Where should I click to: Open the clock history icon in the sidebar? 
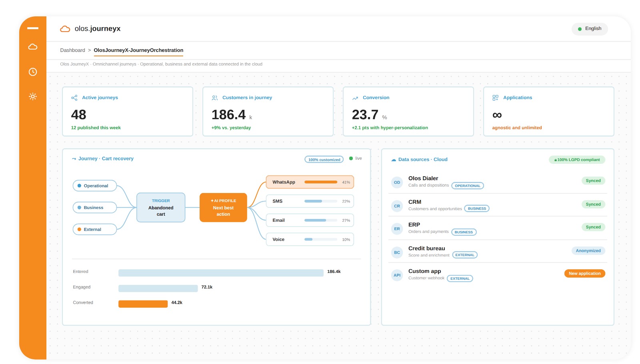coord(33,72)
